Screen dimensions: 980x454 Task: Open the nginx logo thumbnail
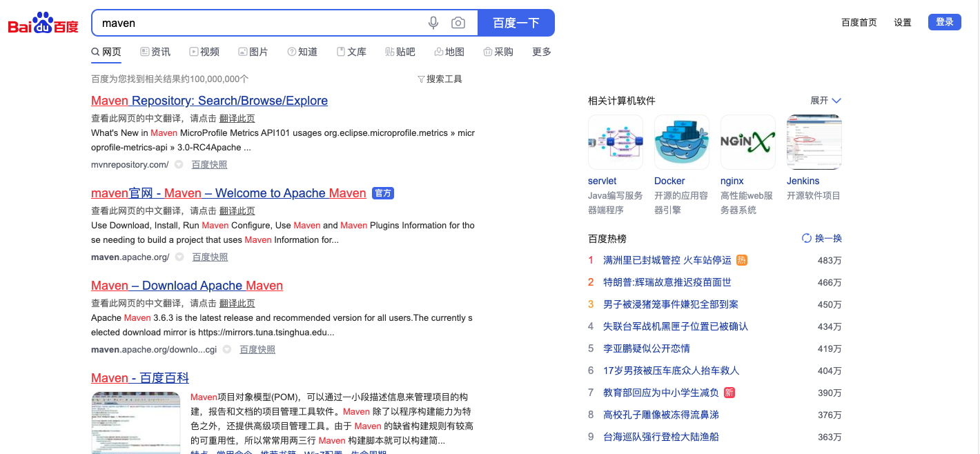point(748,142)
